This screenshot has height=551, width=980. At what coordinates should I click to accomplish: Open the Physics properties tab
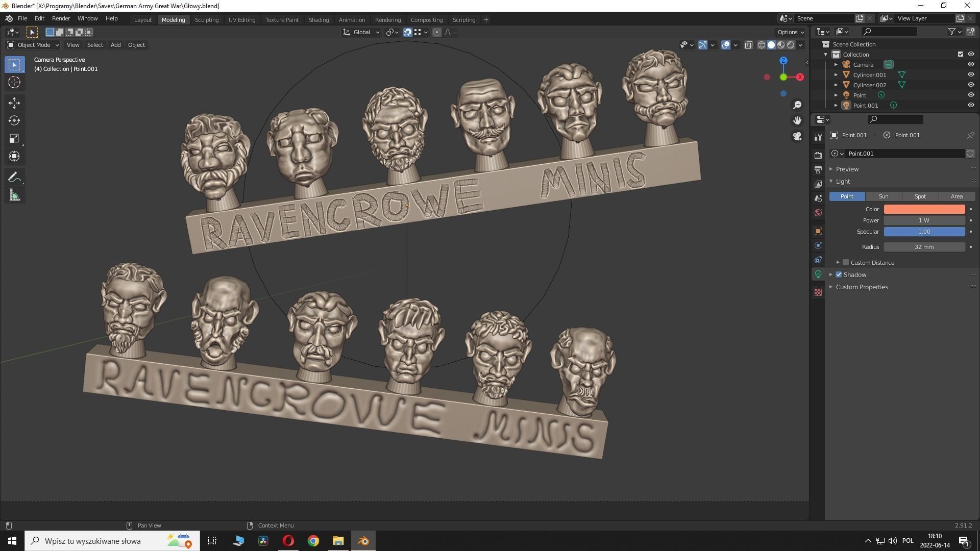pos(818,245)
